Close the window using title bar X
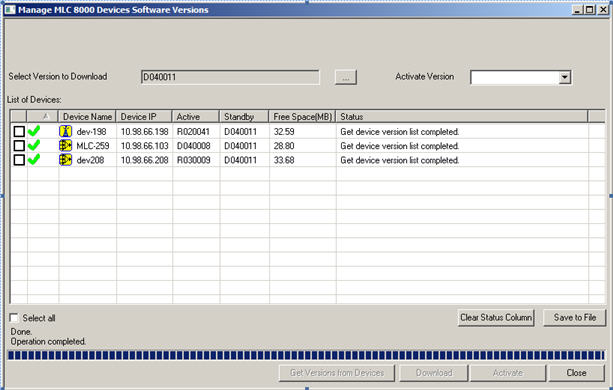This screenshot has width=613, height=390. click(603, 10)
